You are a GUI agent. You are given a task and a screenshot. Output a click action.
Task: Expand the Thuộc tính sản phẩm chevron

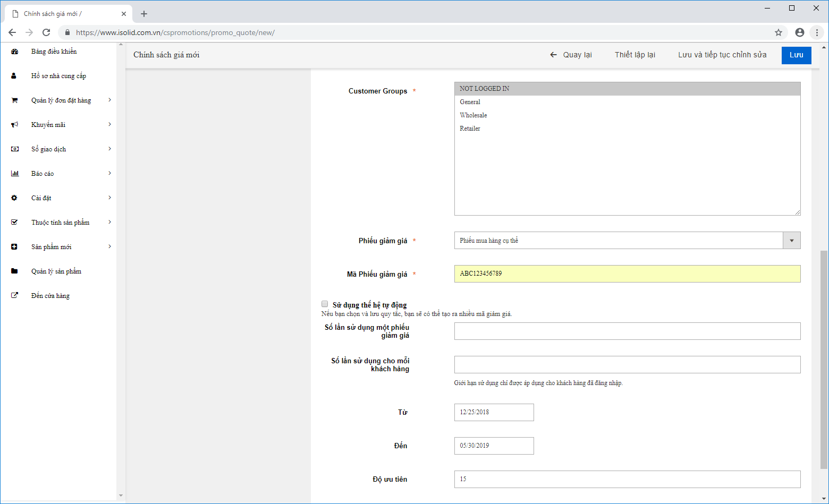[x=110, y=222]
